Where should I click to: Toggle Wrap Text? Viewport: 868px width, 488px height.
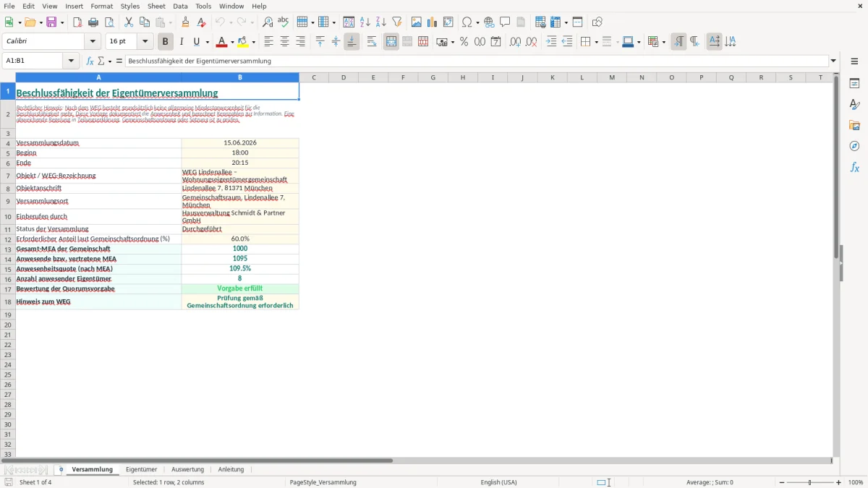pyautogui.click(x=372, y=42)
